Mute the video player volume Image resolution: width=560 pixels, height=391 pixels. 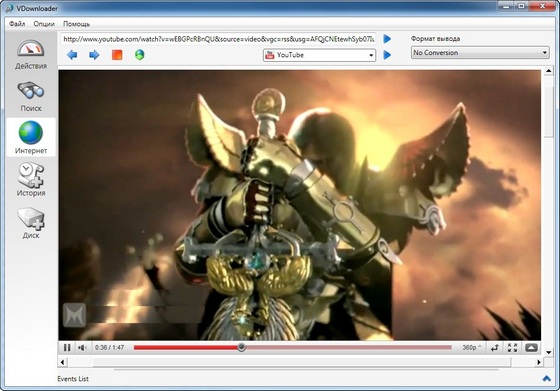(x=82, y=347)
